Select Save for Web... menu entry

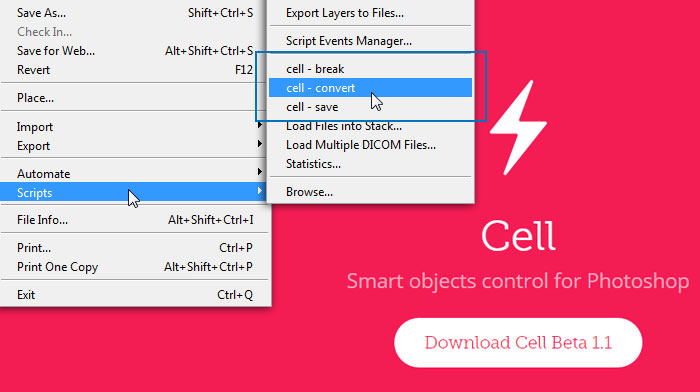click(x=134, y=51)
